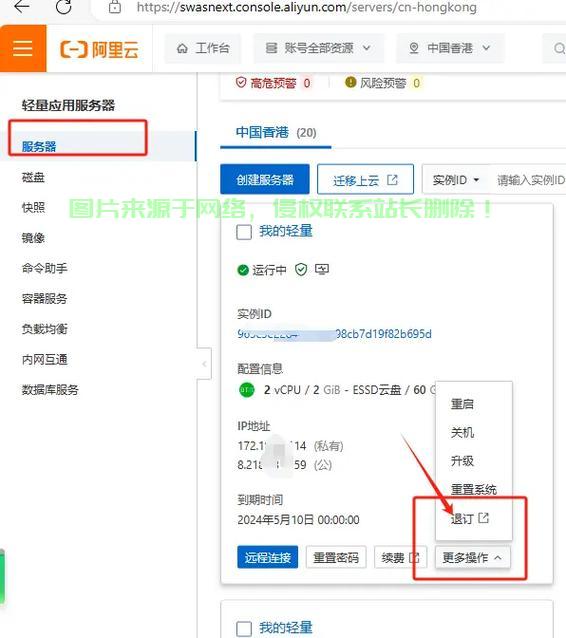Select 容器服务 in the left sidebar
The image size is (566, 638).
click(45, 299)
